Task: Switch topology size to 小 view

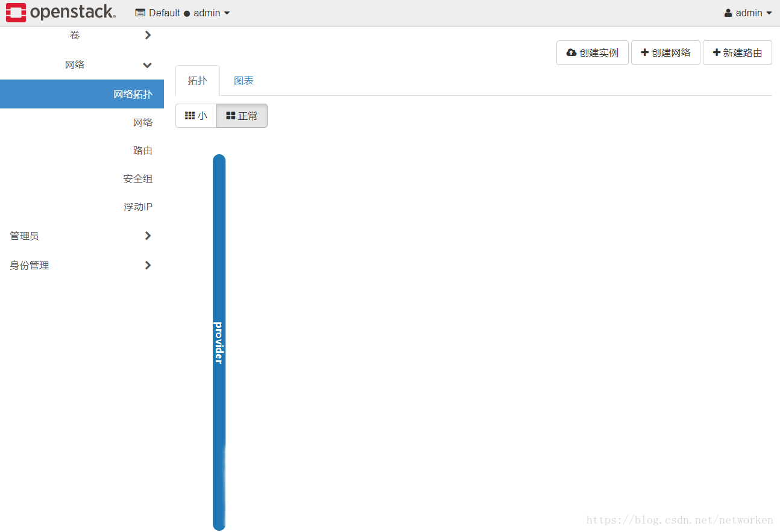Action: (196, 115)
